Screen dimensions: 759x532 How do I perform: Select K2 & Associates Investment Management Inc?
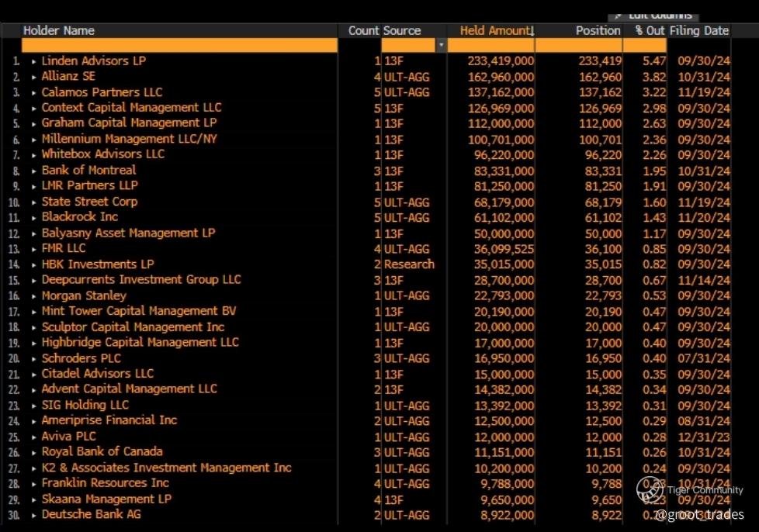click(x=167, y=468)
